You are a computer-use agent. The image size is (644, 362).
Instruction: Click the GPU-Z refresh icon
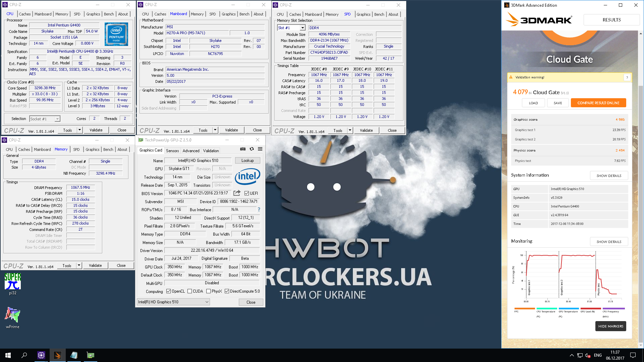252,149
